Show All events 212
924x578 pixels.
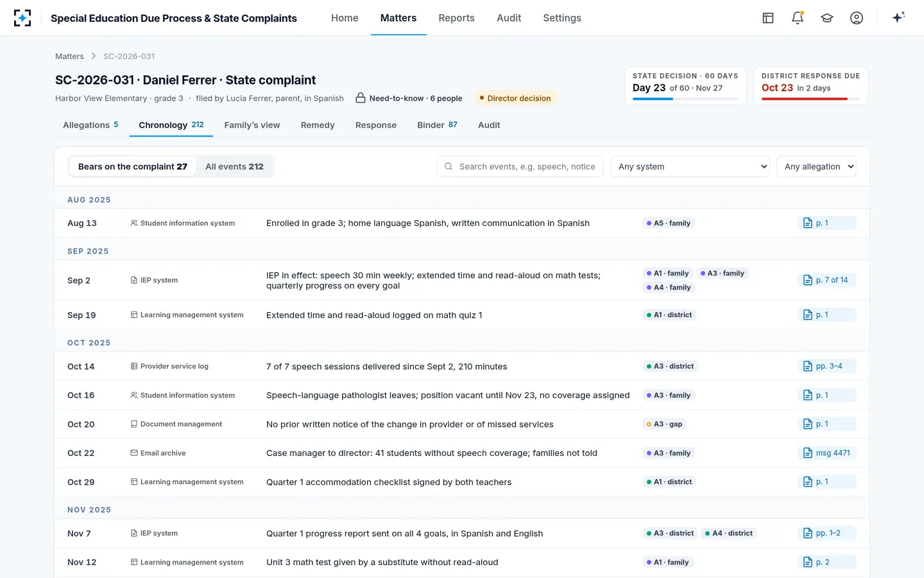point(234,166)
